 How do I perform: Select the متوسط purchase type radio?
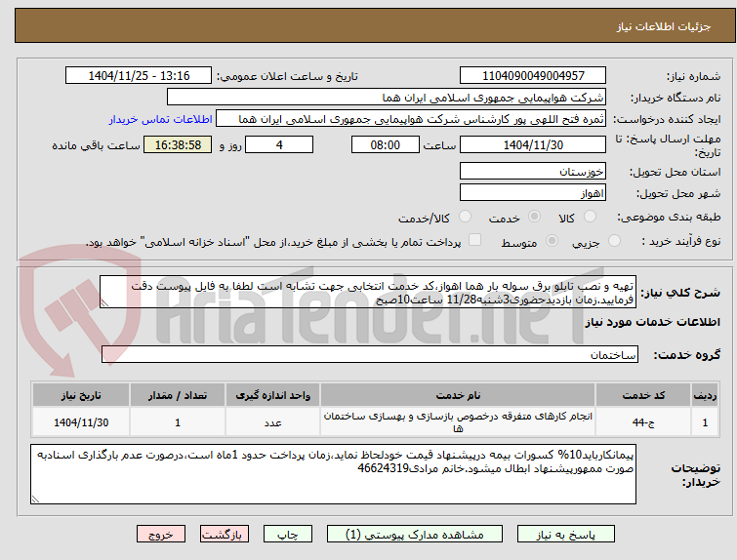(552, 241)
